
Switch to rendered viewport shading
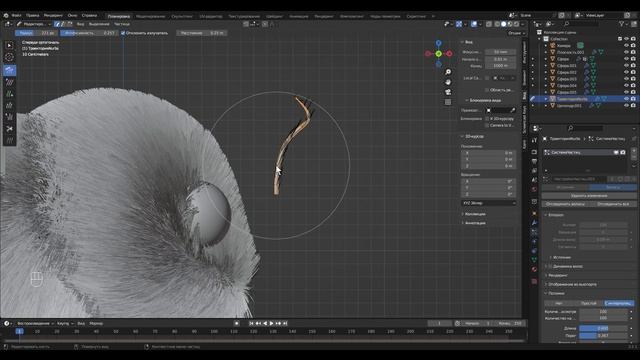[517, 24]
